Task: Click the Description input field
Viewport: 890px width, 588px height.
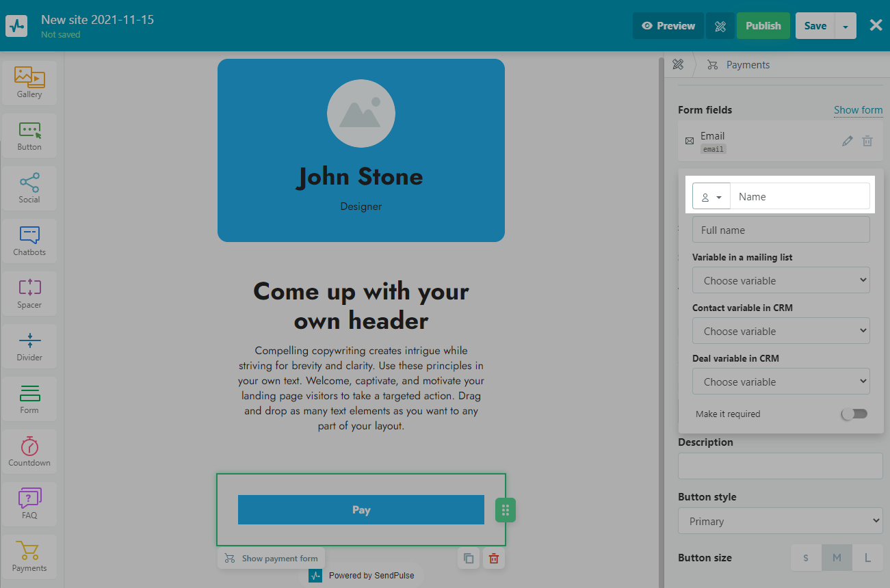Action: click(780, 466)
